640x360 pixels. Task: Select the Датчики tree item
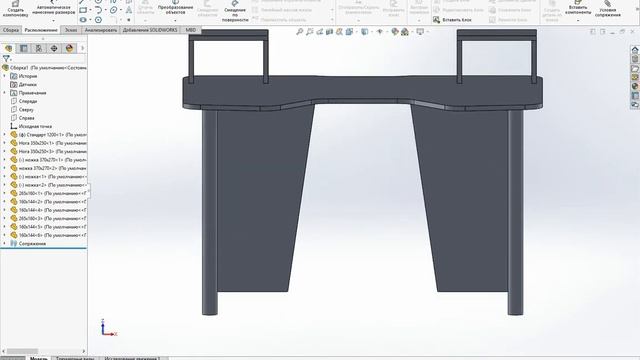pyautogui.click(x=27, y=84)
